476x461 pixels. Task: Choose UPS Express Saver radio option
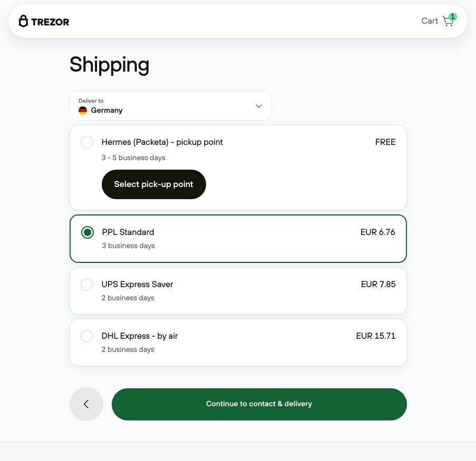pos(87,285)
